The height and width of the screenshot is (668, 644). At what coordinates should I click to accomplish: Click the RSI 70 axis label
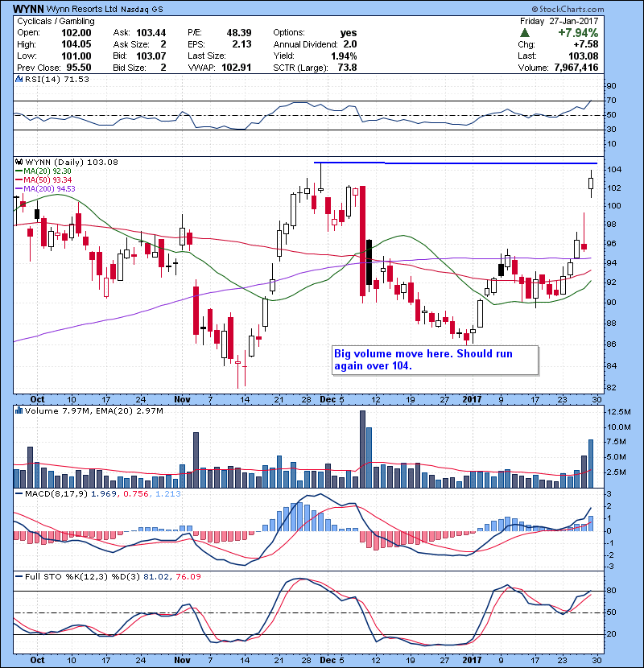[x=611, y=101]
